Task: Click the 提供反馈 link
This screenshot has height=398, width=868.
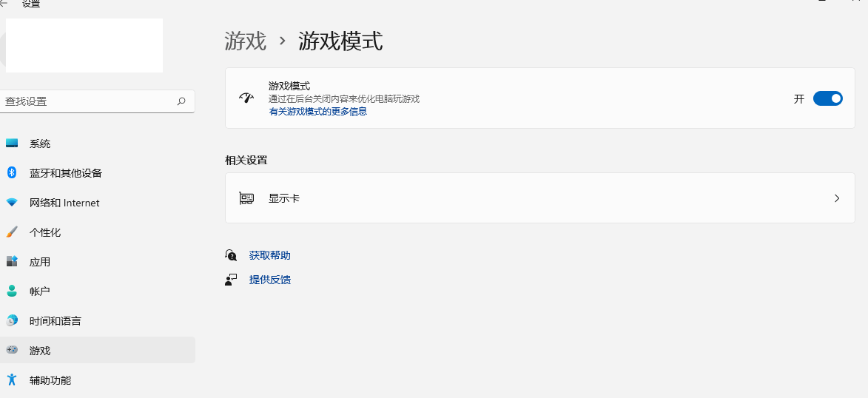Action: tap(269, 280)
